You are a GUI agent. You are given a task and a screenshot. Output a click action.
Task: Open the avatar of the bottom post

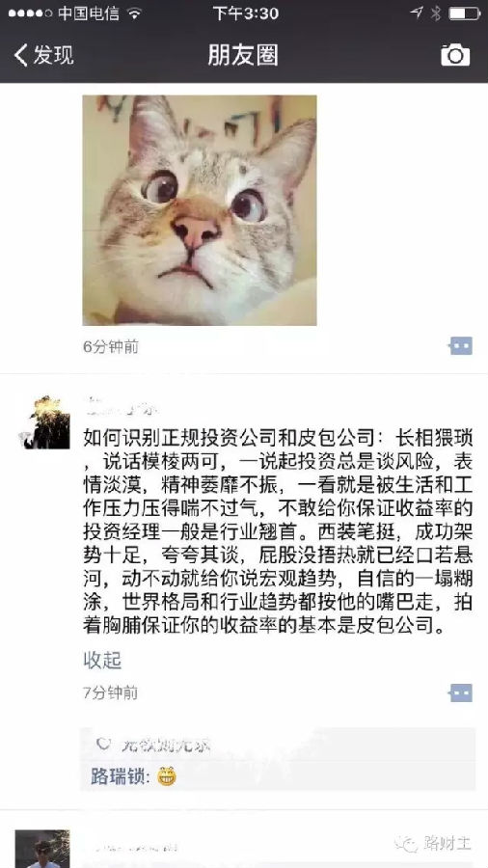[42, 849]
